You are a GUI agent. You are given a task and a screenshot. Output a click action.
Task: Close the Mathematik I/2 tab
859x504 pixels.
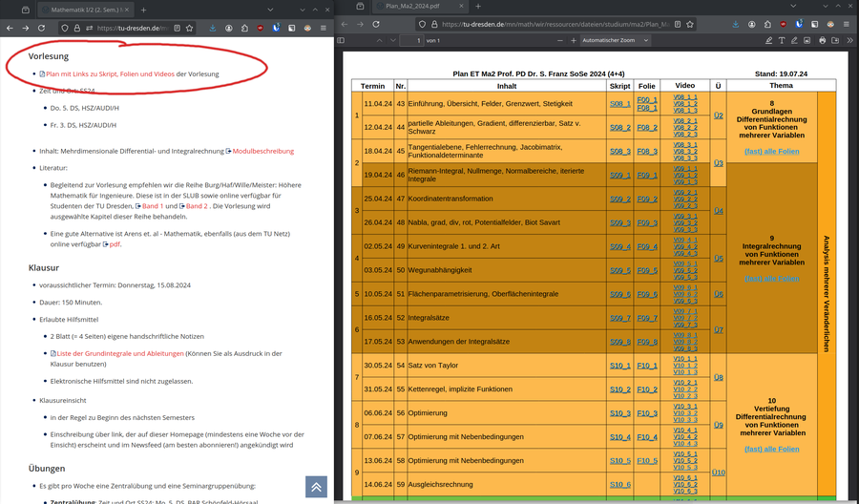(125, 10)
